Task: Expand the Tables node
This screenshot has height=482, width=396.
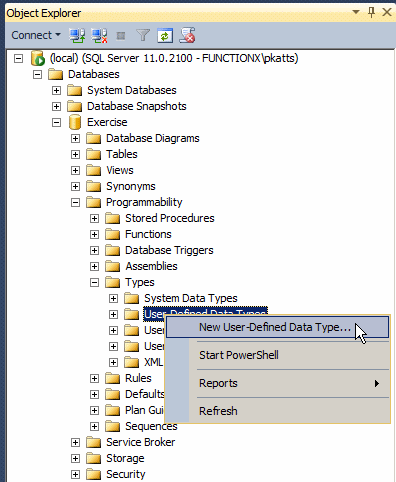Action: pyautogui.click(x=75, y=154)
